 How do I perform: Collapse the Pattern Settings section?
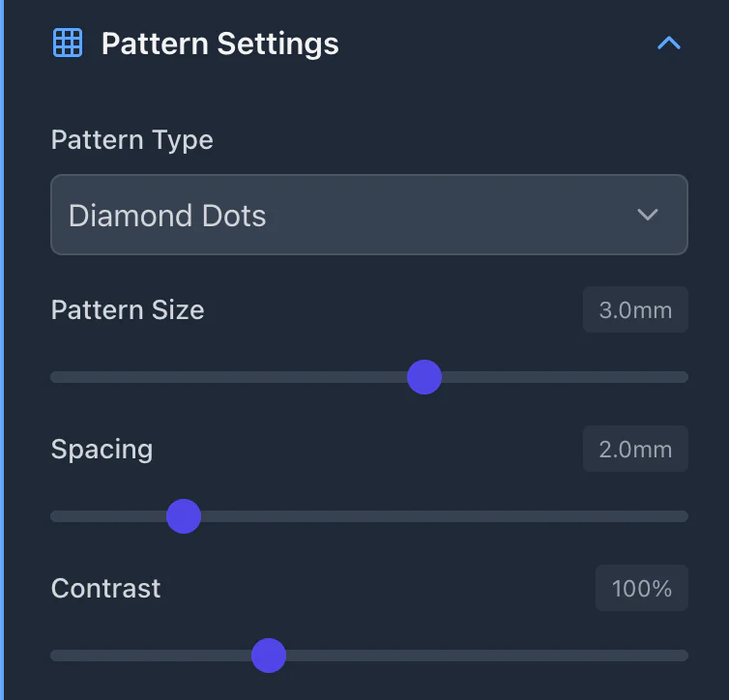pos(668,44)
